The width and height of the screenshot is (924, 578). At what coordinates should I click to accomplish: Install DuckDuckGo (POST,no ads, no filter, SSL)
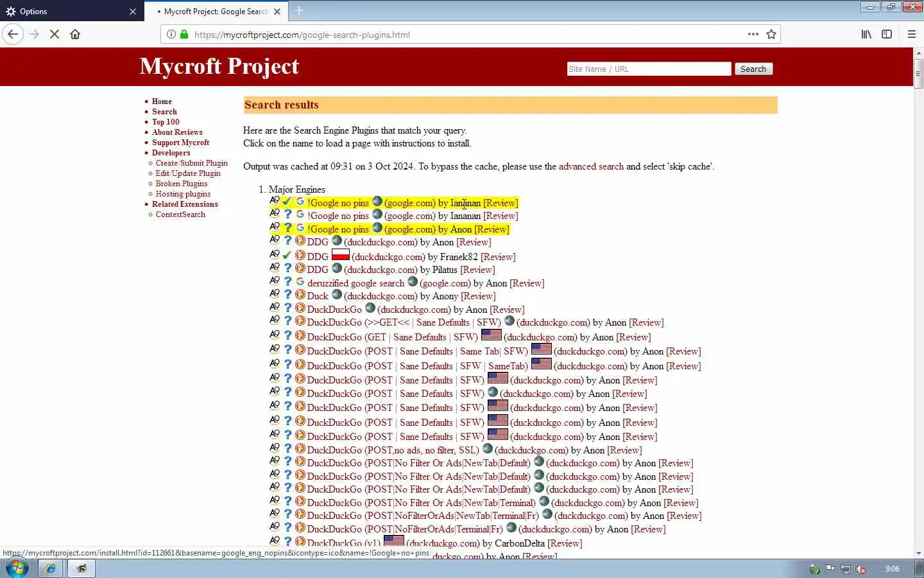393,450
